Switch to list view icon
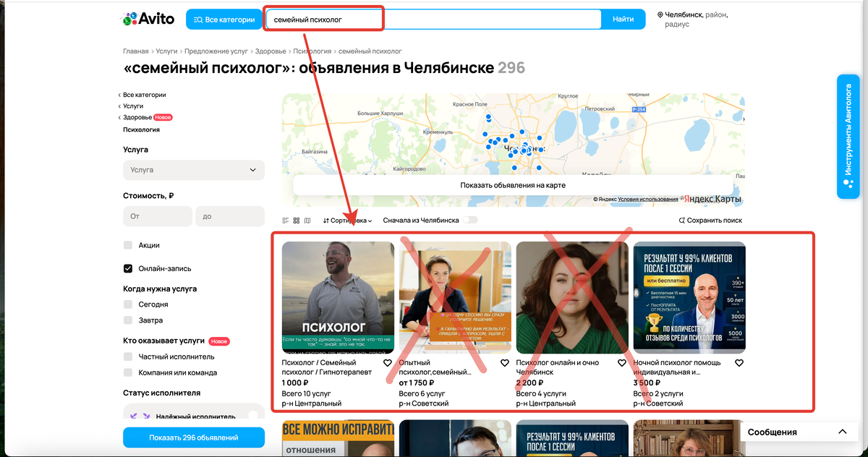The height and width of the screenshot is (457, 868). (x=285, y=221)
